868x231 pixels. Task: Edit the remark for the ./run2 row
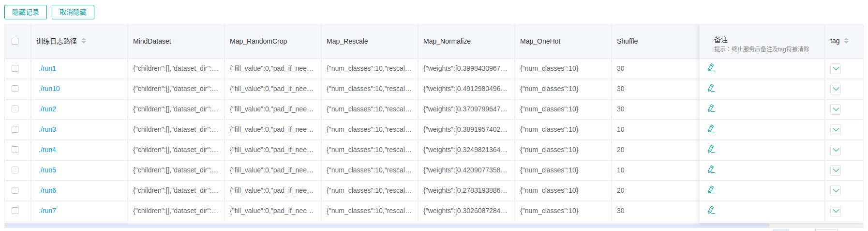click(x=711, y=108)
